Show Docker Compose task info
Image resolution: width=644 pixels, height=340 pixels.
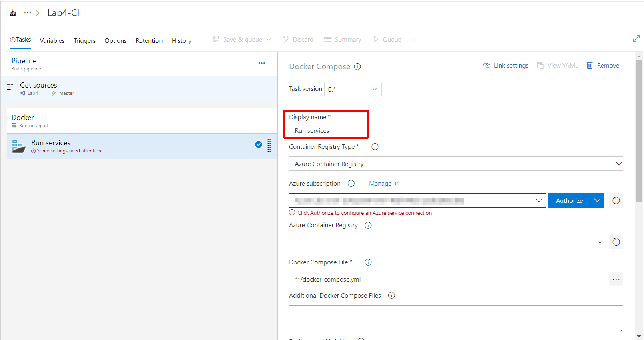pos(357,67)
